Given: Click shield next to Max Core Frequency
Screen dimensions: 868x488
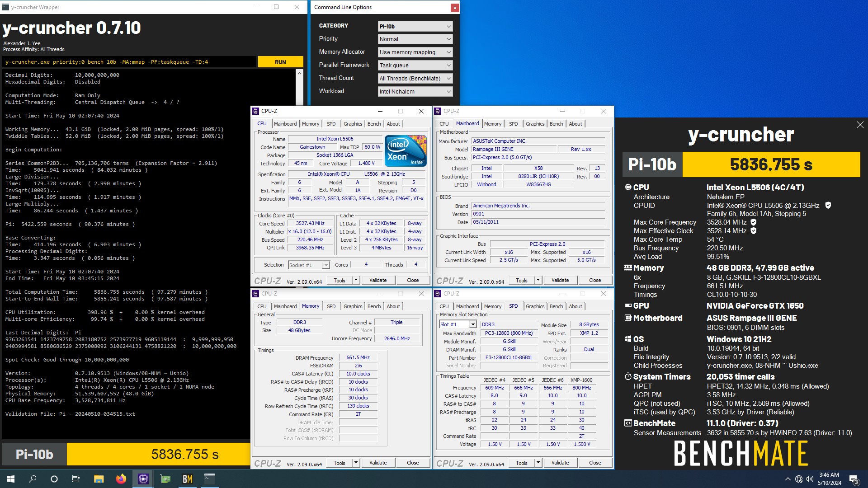Looking at the screenshot, I should point(754,222).
